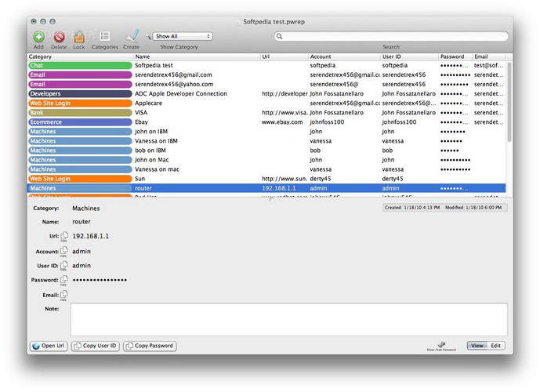
Task: Click the copy icon beside Password
Action: 64,280
